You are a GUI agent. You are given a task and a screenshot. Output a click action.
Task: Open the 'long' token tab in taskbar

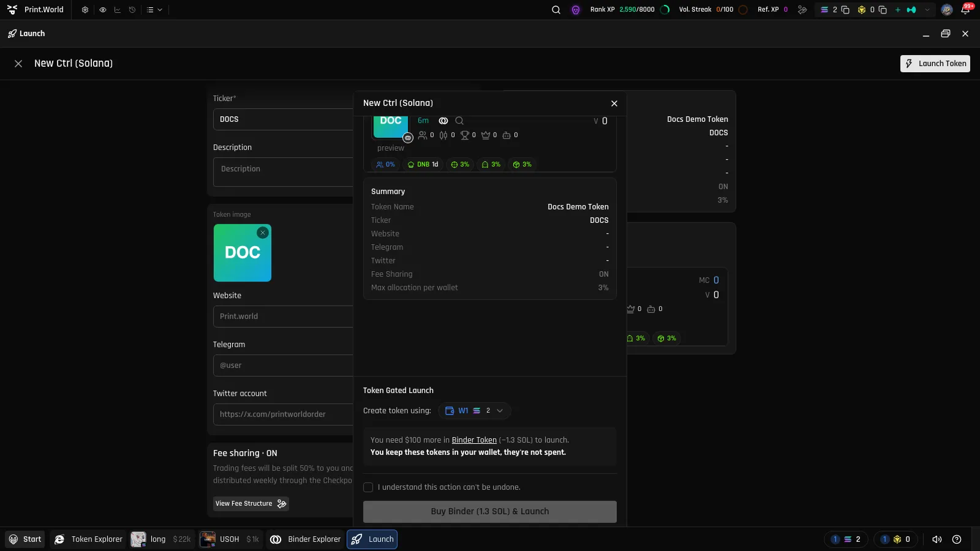[162, 539]
